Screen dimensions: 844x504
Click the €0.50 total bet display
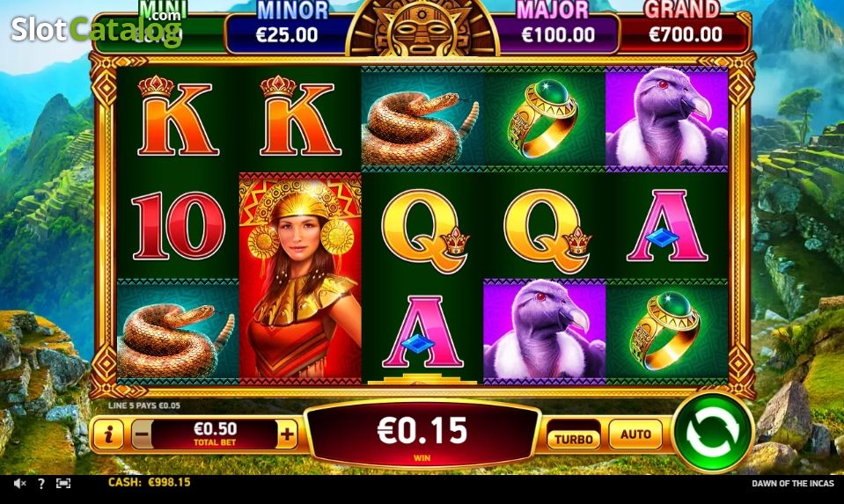[215, 434]
